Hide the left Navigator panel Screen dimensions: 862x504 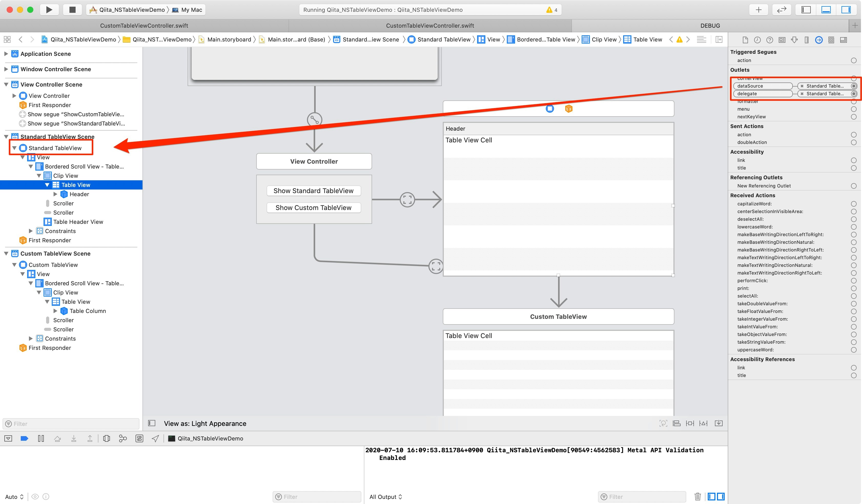pos(806,9)
